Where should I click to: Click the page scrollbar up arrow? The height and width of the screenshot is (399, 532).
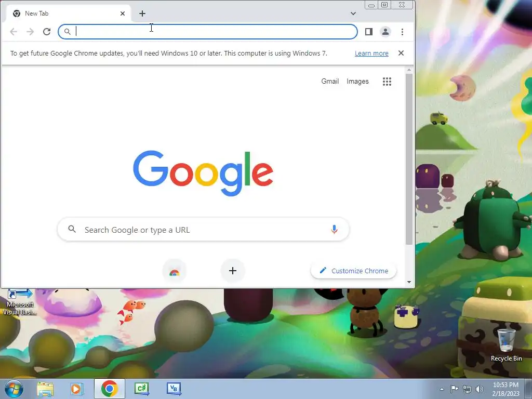(x=409, y=70)
